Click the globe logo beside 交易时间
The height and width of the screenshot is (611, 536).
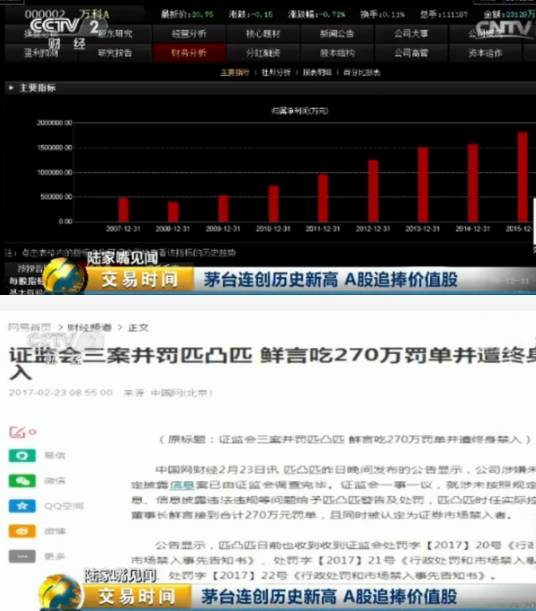[x=65, y=276]
